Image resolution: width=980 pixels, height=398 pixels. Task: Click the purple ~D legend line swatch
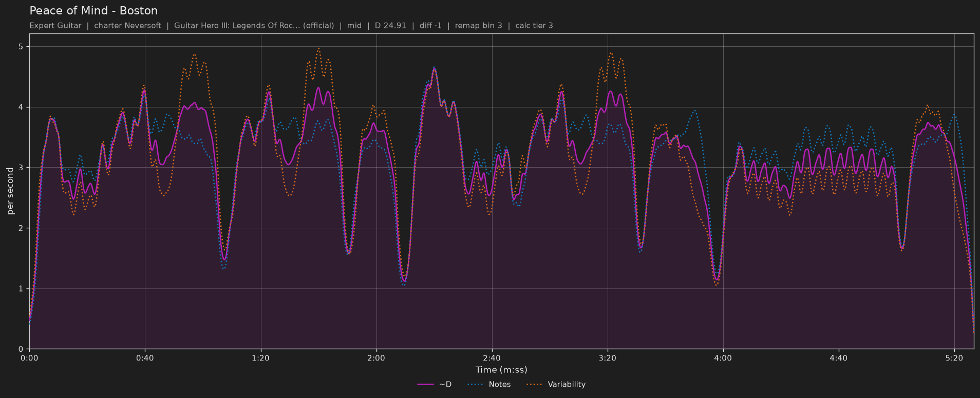tap(425, 385)
